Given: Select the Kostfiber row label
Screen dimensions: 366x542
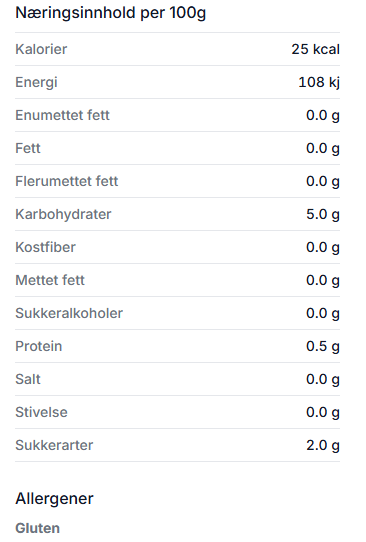Looking at the screenshot, I should pyautogui.click(x=45, y=247).
